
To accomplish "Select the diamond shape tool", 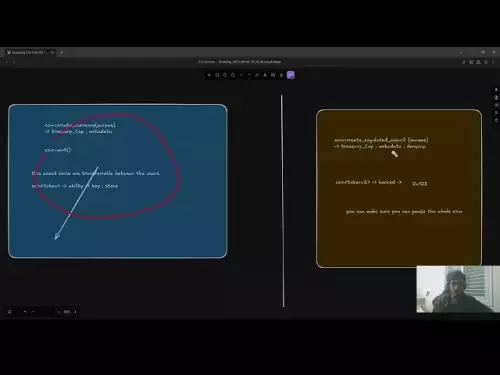I will click(x=225, y=75).
